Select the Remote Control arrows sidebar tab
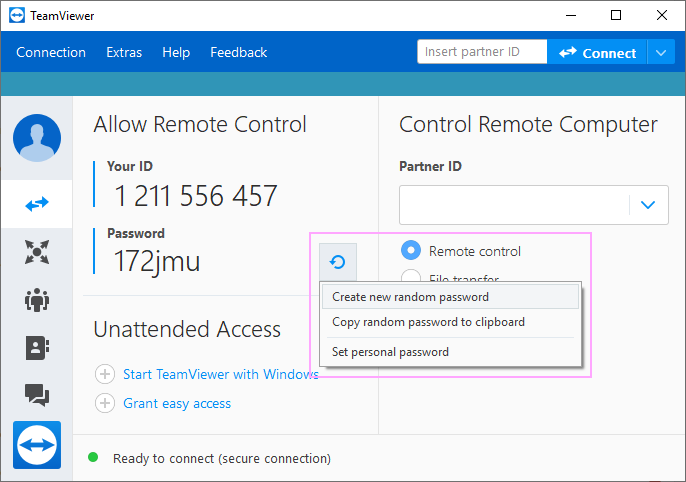The width and height of the screenshot is (686, 482). coord(37,204)
